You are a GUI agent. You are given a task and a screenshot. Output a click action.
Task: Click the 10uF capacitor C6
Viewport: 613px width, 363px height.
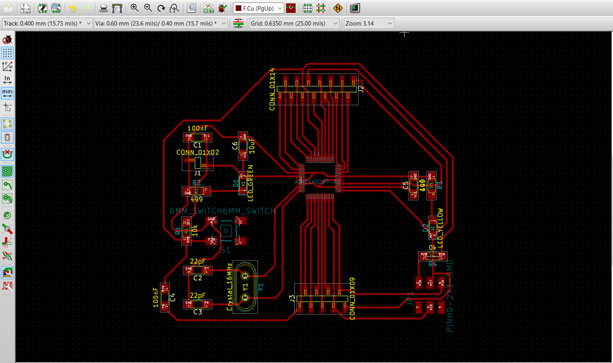(243, 146)
